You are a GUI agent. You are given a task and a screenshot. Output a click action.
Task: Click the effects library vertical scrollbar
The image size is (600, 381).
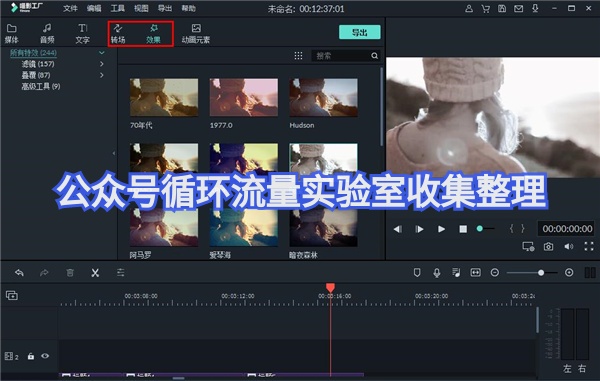382,107
